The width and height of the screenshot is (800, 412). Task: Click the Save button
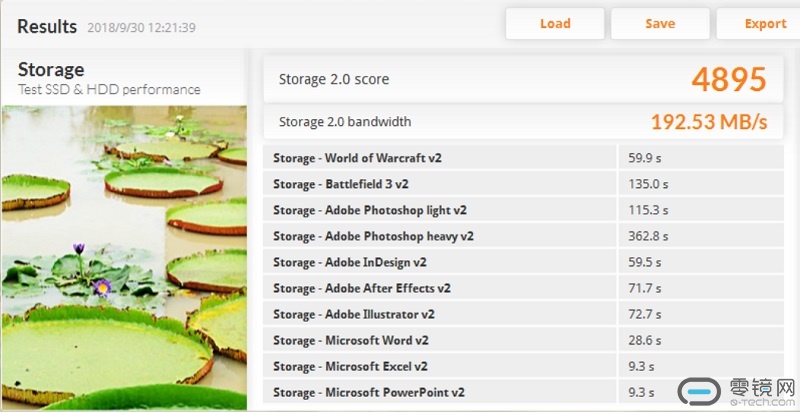(660, 24)
